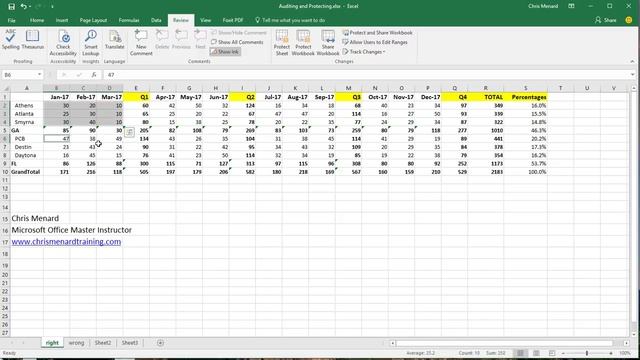This screenshot has height=360, width=640.
Task: Click Protect Workbook
Action: coord(303,42)
